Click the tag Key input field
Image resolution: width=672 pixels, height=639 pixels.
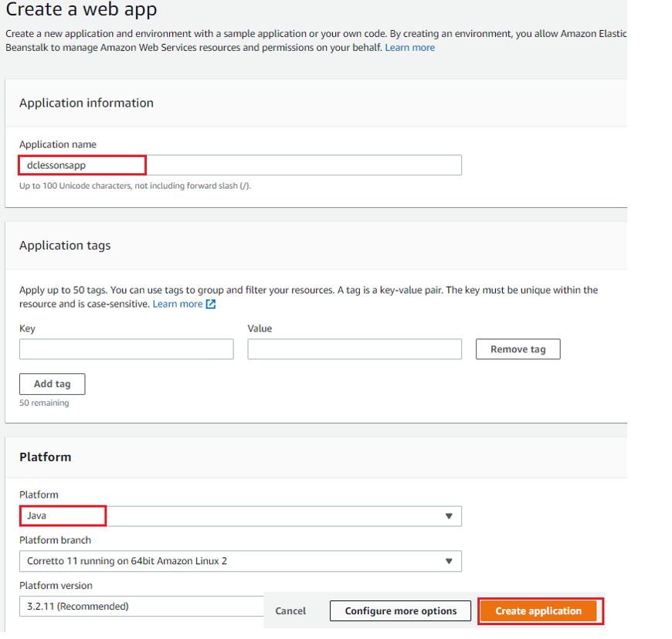127,349
